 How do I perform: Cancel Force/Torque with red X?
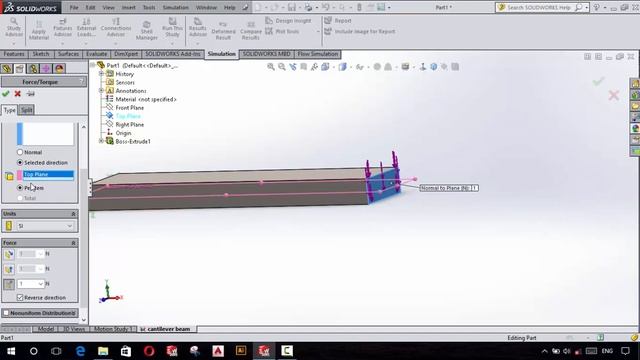(18, 94)
